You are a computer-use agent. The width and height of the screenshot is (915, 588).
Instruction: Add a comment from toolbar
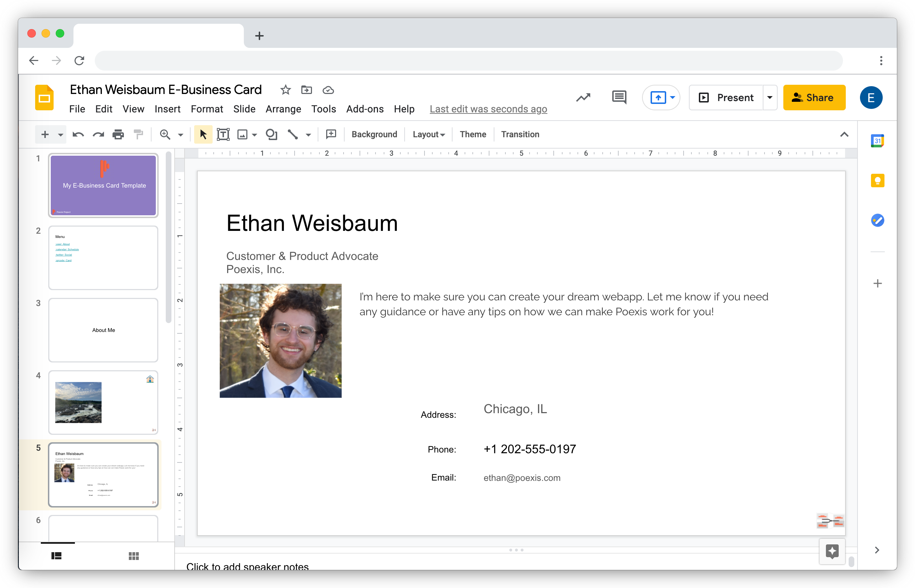click(x=331, y=134)
